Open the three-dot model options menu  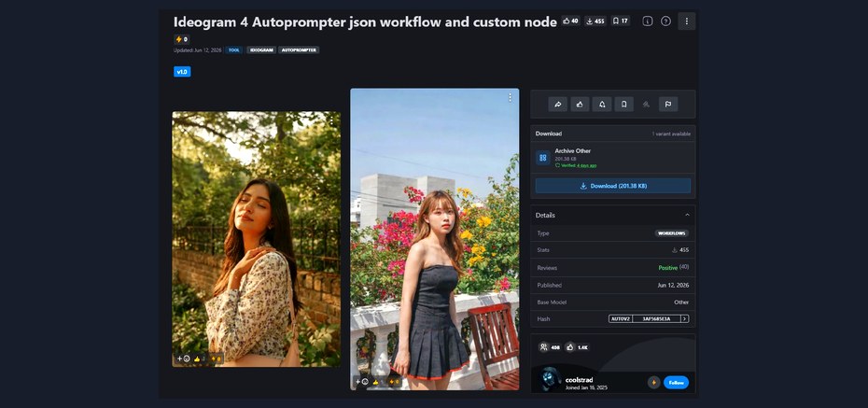point(686,21)
